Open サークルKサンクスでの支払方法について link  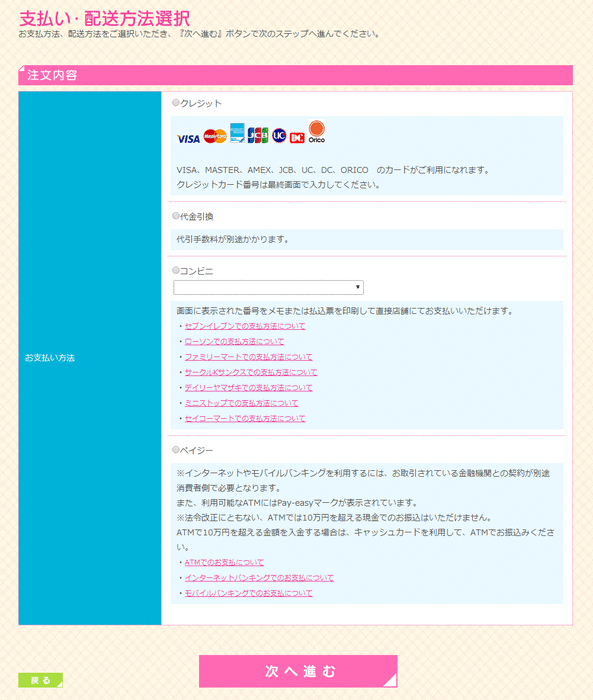click(x=251, y=372)
